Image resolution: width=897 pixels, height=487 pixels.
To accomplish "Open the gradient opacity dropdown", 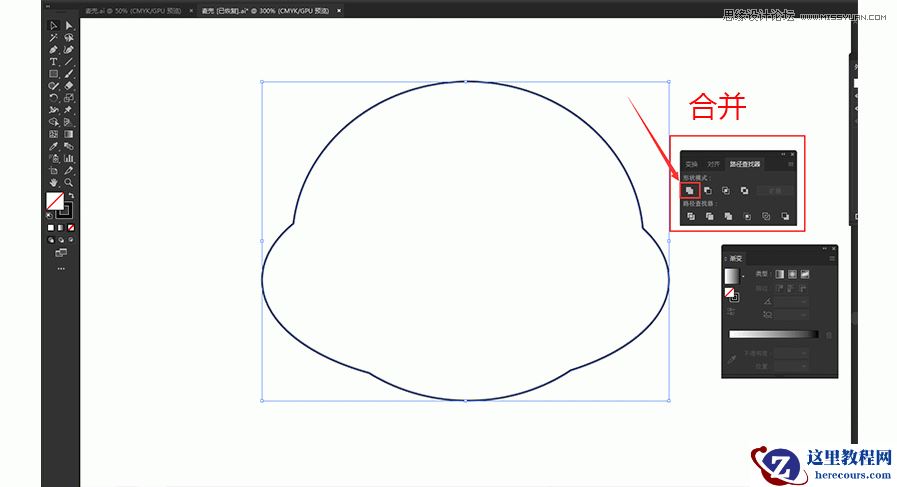I will click(804, 354).
